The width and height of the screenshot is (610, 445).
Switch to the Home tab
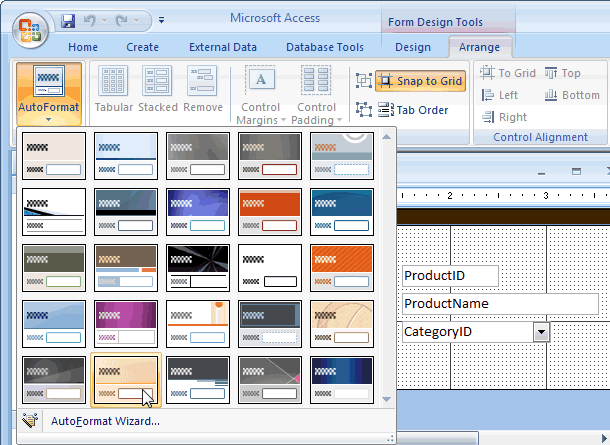[83, 47]
